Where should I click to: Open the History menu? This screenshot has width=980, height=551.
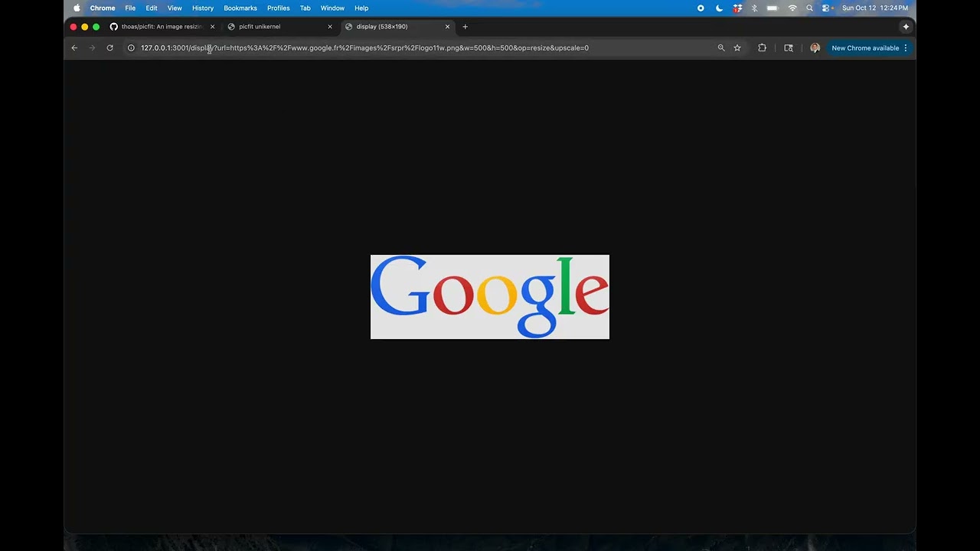tap(203, 8)
